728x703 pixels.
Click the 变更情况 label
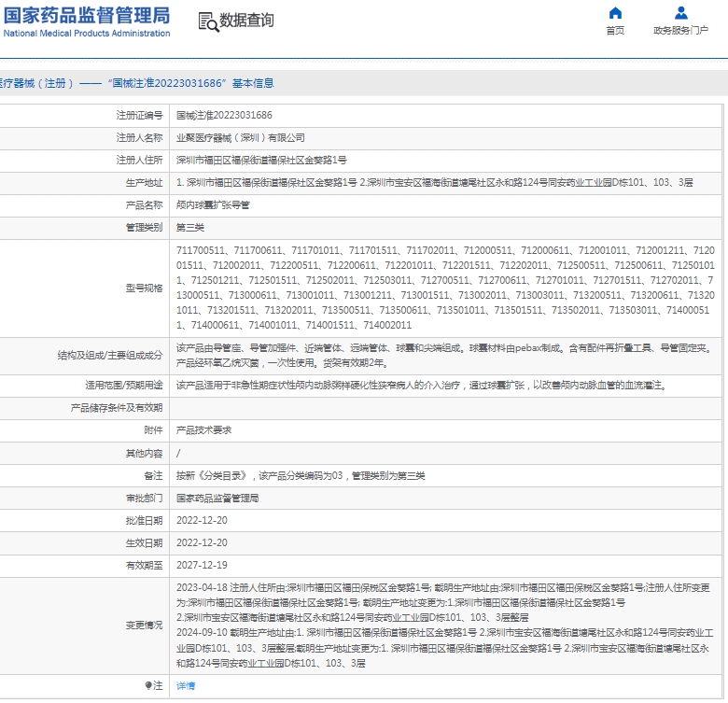click(144, 625)
